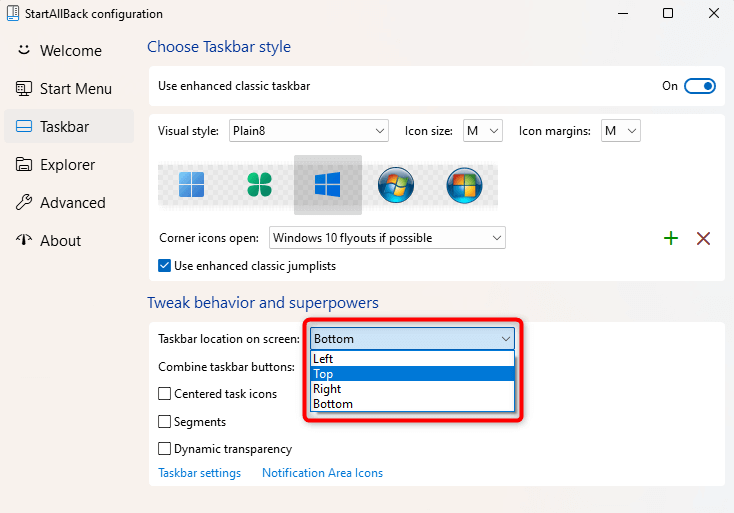Open the Notification Area Icons link
This screenshot has height=513, width=734.
pyautogui.click(x=322, y=473)
